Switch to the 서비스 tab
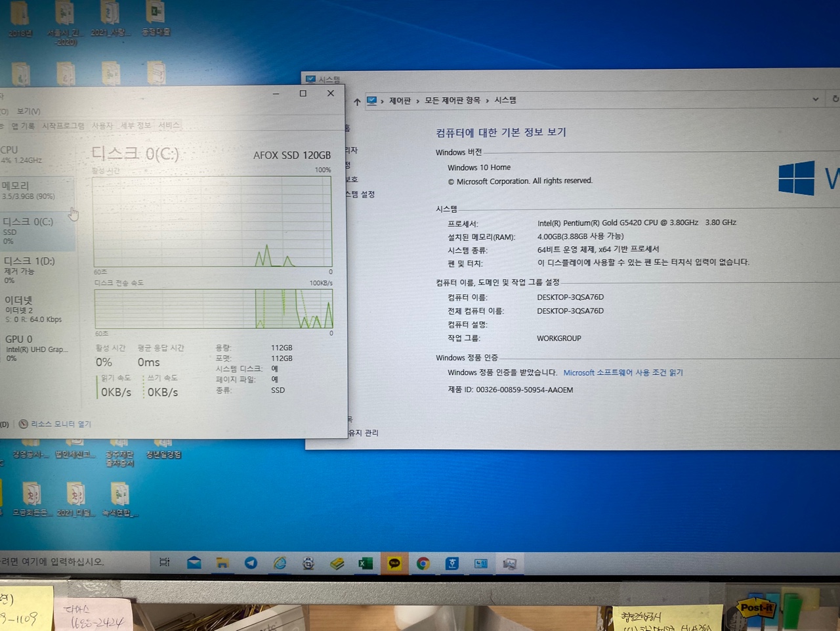The image size is (840, 631). pos(169,125)
